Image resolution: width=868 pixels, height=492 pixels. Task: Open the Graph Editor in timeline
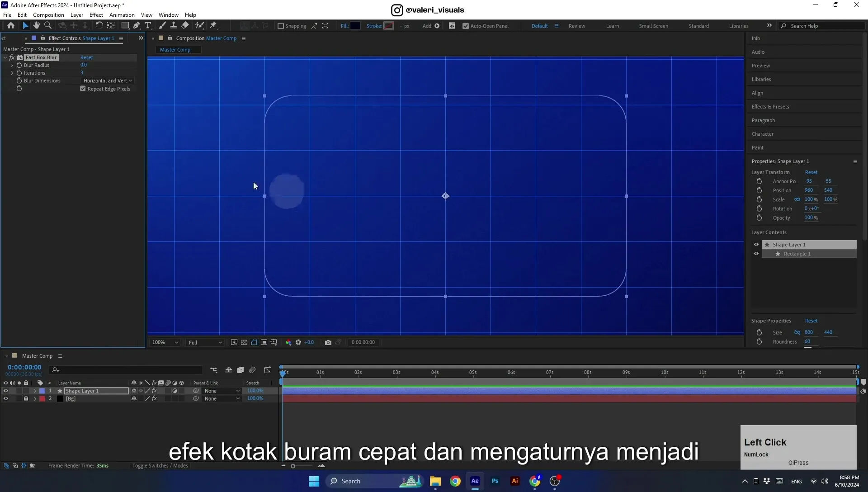(268, 370)
